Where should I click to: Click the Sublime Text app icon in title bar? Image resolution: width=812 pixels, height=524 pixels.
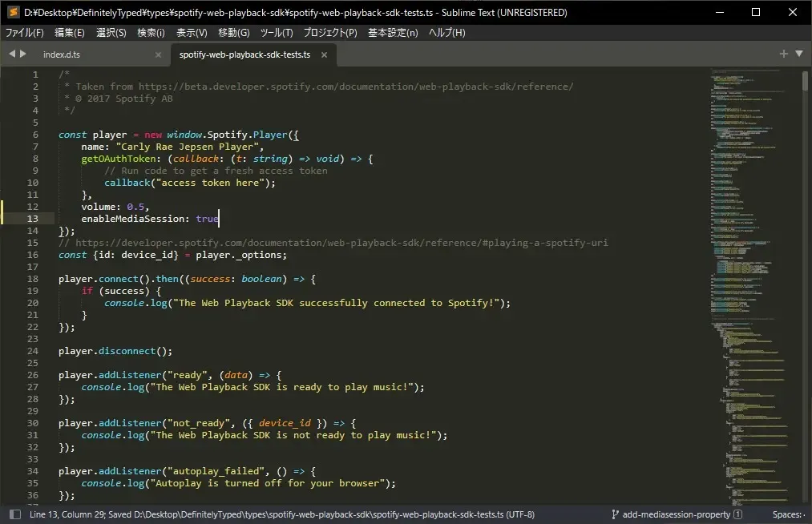click(x=13, y=12)
